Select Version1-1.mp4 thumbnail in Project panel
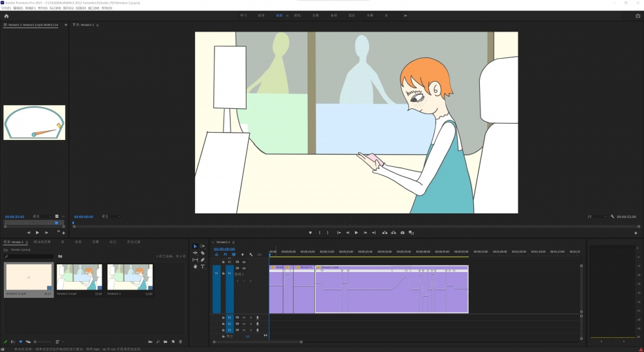This screenshot has height=352, width=644. point(79,278)
